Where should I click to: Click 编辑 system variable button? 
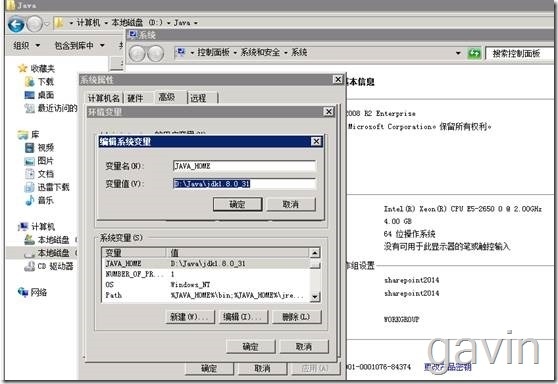click(x=243, y=317)
